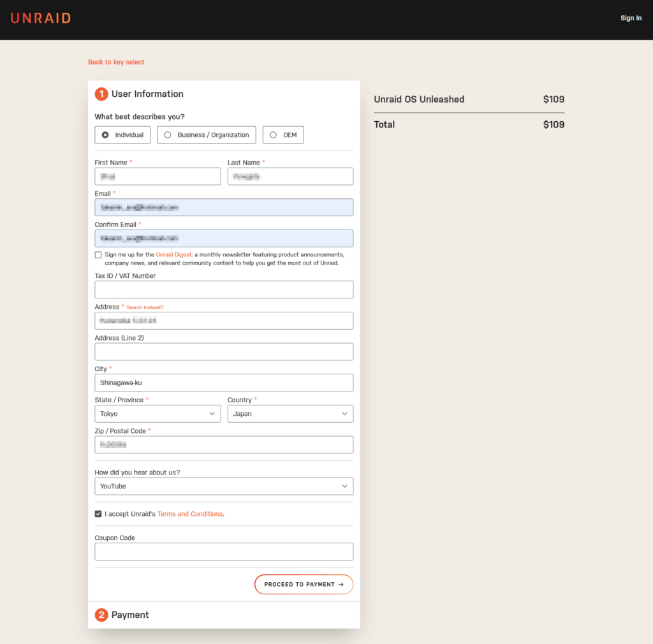Select the Individual radio option
The image size is (653, 644).
122,135
